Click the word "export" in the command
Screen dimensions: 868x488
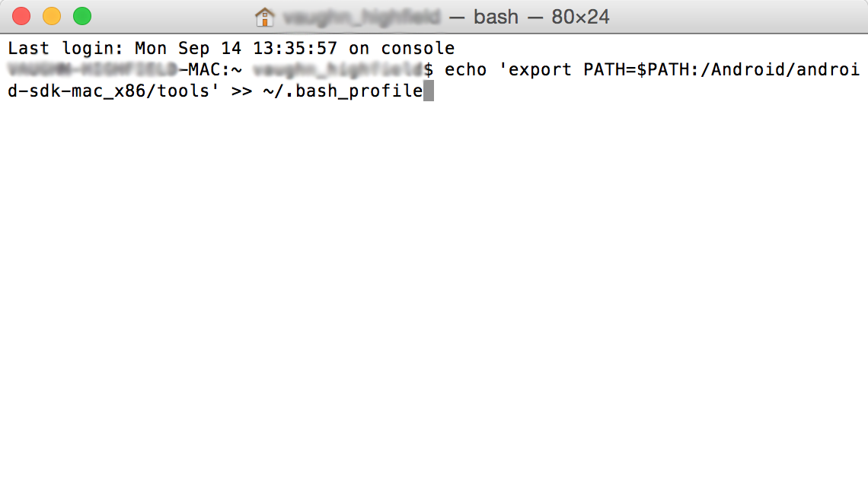539,71
